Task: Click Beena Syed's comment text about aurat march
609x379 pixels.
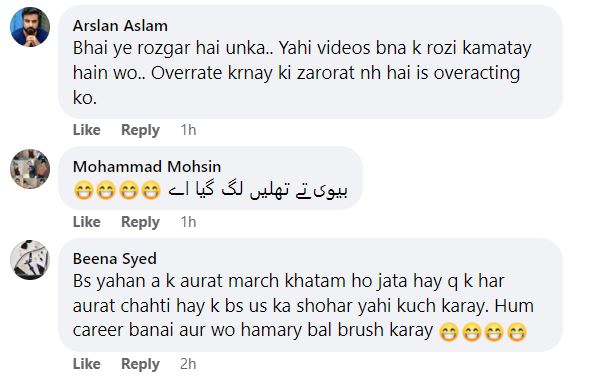Action: (x=303, y=305)
